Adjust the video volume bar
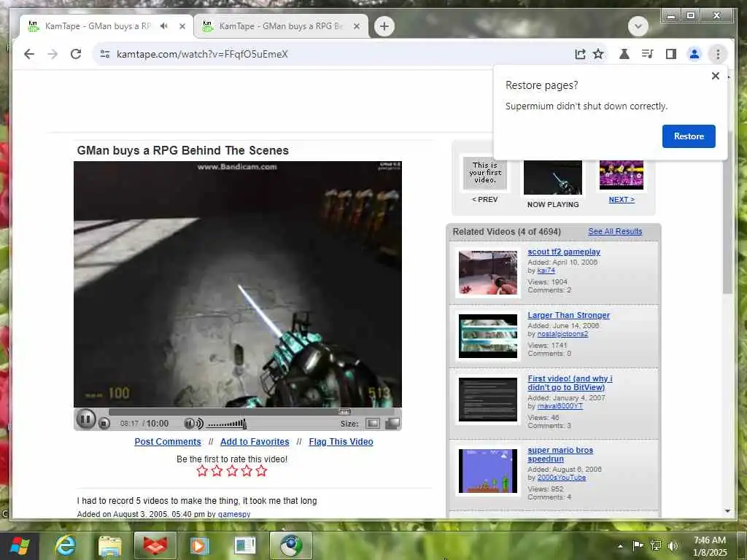747x560 pixels. pos(227,424)
